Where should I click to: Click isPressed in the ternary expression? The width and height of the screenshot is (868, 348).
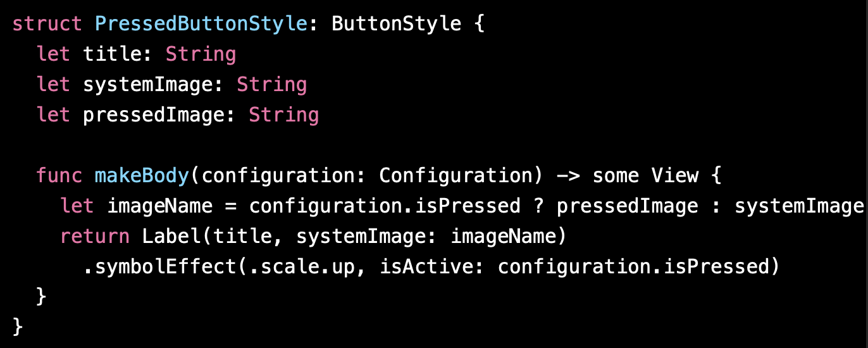(x=467, y=206)
